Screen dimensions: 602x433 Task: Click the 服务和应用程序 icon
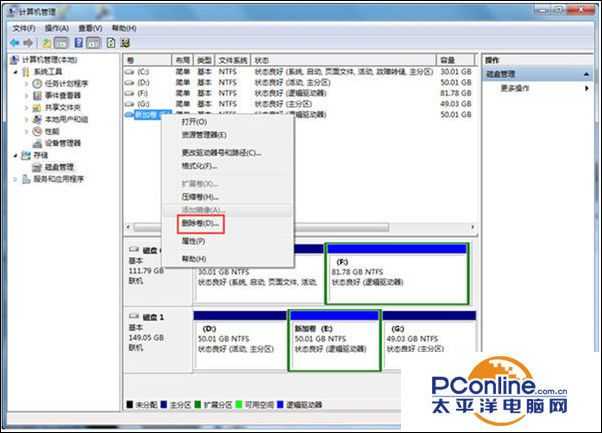tap(26, 179)
